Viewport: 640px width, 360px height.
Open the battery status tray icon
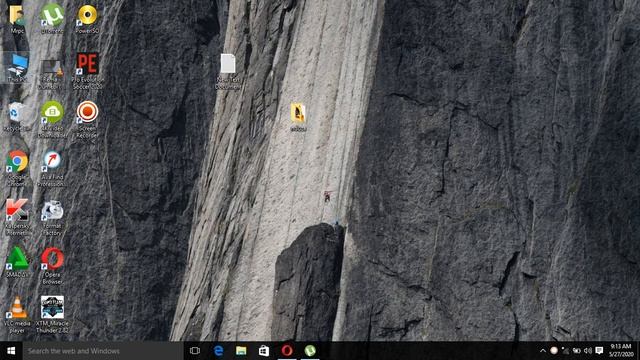[x=576, y=351]
